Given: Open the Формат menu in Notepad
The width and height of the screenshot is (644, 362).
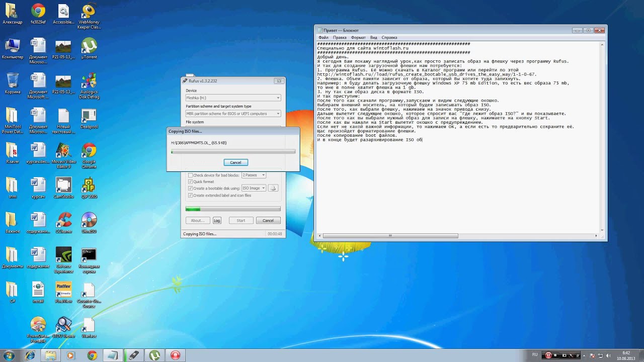Looking at the screenshot, I should tap(358, 38).
